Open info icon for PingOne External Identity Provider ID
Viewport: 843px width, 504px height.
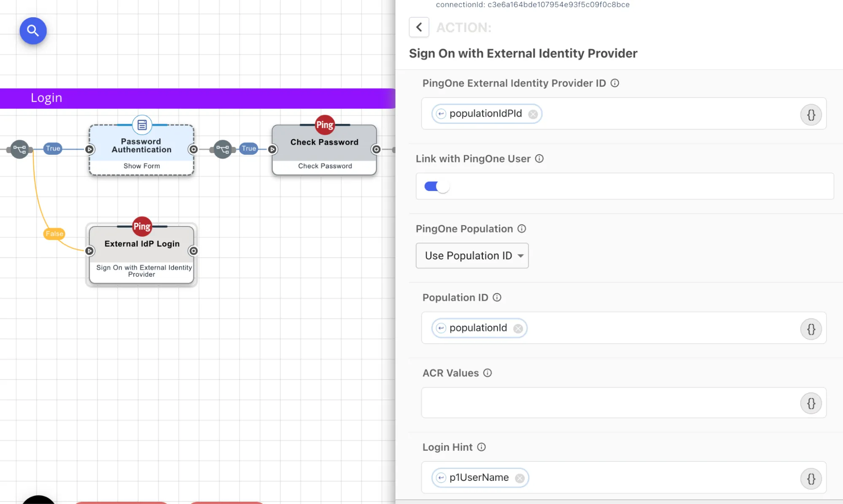(615, 83)
